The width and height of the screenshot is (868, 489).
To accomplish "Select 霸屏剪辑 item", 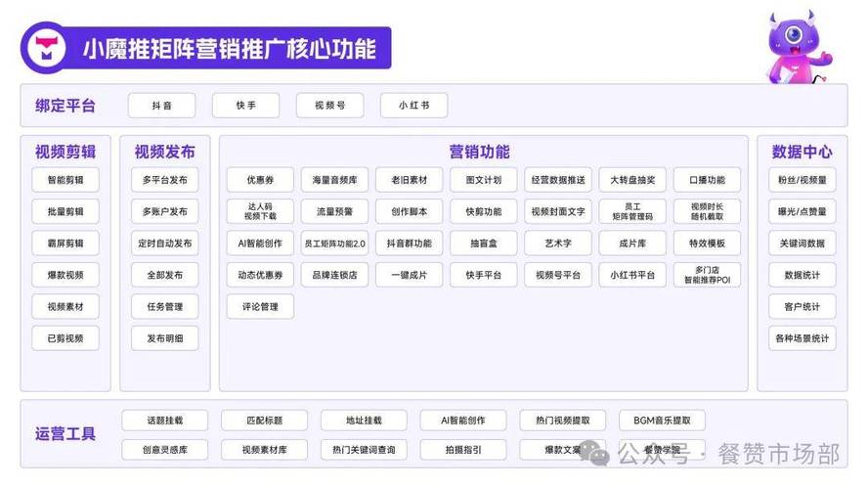I will 65,244.
